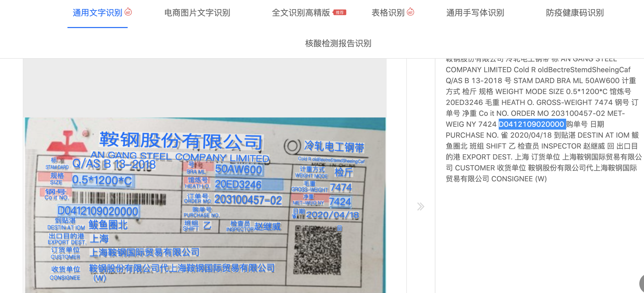The width and height of the screenshot is (644, 293).
Task: Open 核酸检测报告识别 tab
Action: (338, 43)
